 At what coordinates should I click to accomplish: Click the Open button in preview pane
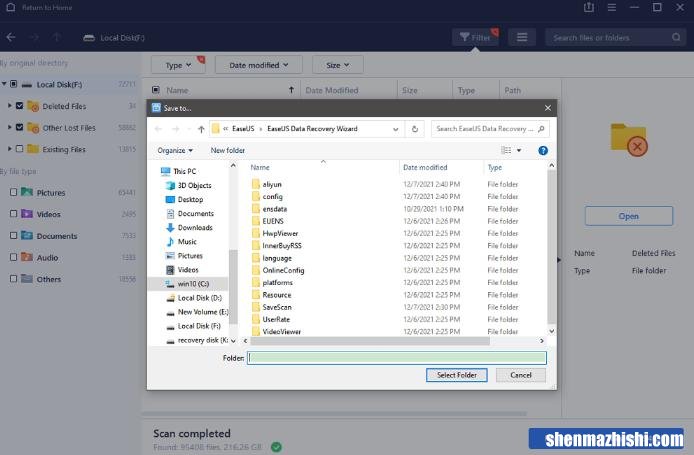pyautogui.click(x=628, y=216)
